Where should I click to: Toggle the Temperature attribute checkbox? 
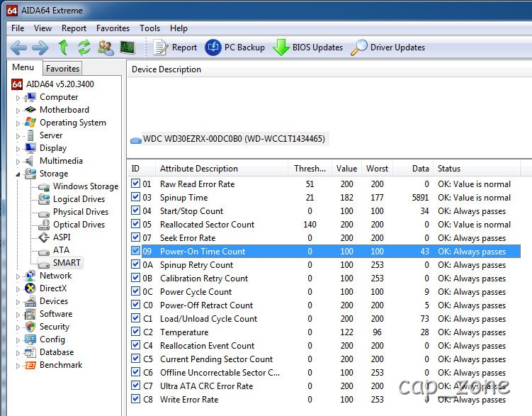135,332
